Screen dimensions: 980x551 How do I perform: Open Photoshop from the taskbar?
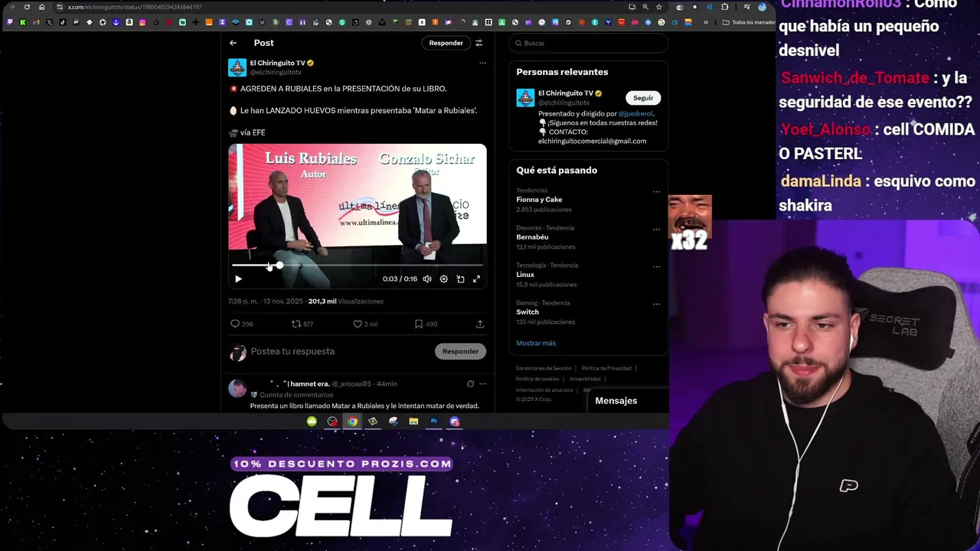coord(434,421)
